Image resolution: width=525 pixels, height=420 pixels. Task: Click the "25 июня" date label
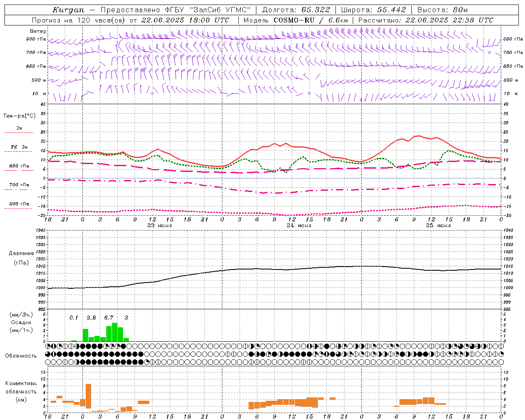(438, 226)
